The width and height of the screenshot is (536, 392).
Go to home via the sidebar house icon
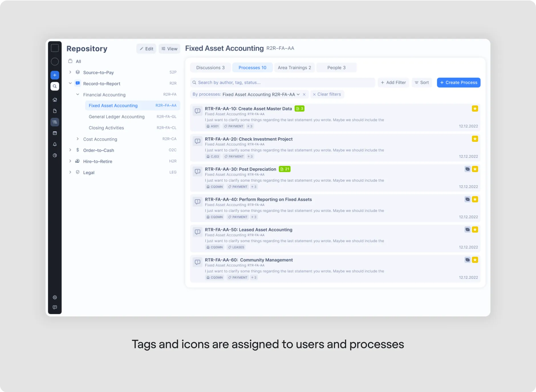(55, 99)
